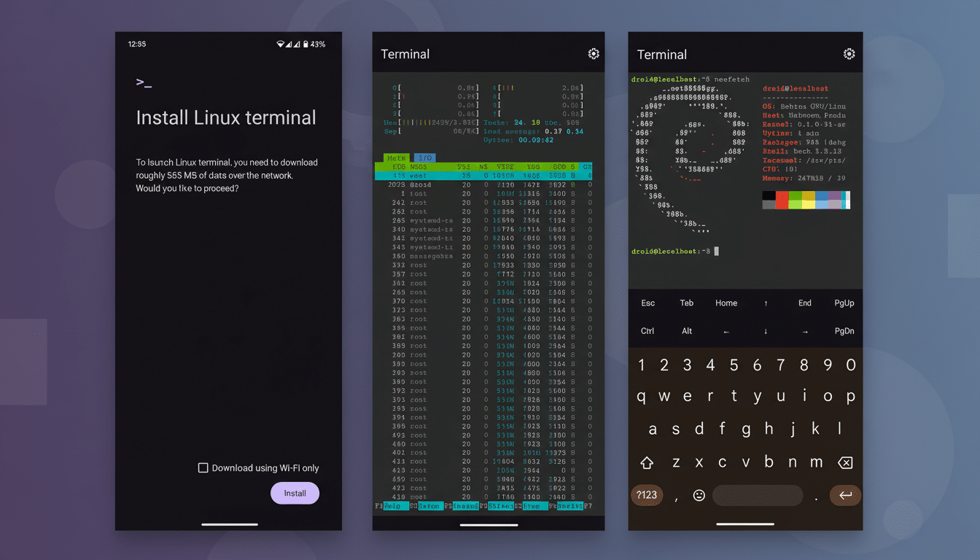Tap the Install button
This screenshot has height=560, width=980.
295,493
